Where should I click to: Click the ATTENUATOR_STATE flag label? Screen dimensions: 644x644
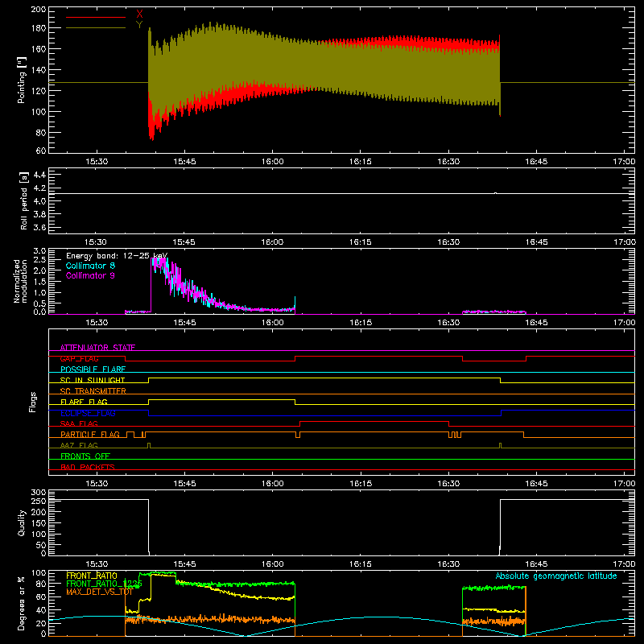tap(97, 348)
